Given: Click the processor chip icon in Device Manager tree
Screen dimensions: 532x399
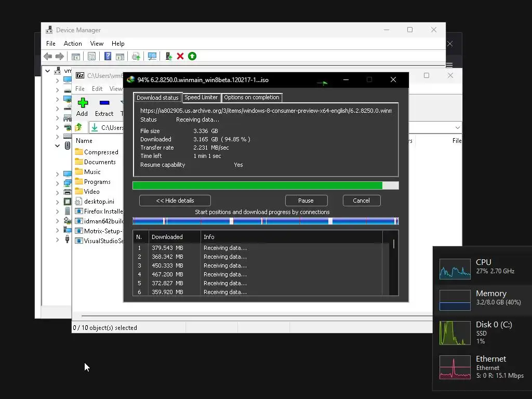Looking at the screenshot, I should [67, 202].
